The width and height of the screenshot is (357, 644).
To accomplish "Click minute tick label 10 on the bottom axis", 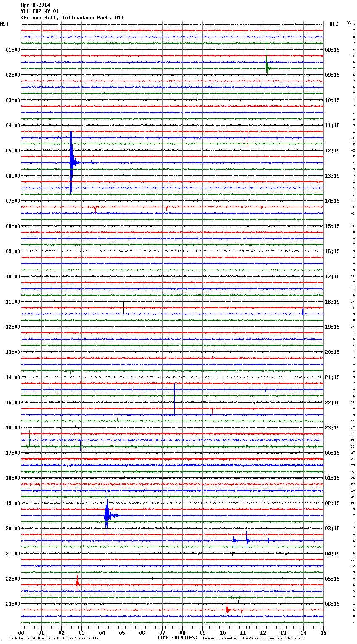I will point(223,633).
